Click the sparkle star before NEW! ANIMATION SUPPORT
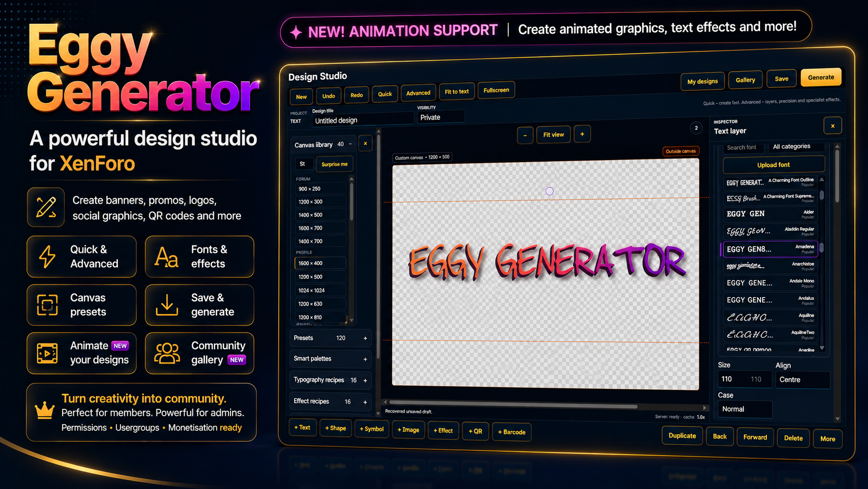The image size is (868, 489). coord(296,33)
